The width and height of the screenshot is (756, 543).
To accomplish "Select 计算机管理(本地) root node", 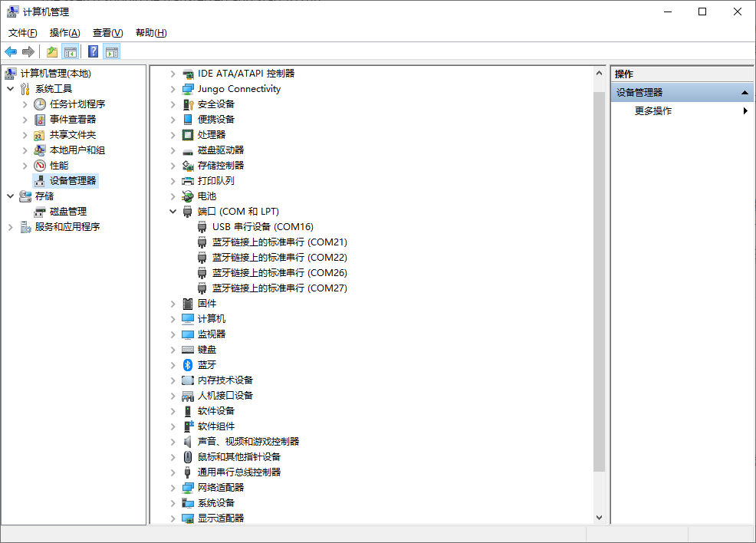I will point(55,74).
